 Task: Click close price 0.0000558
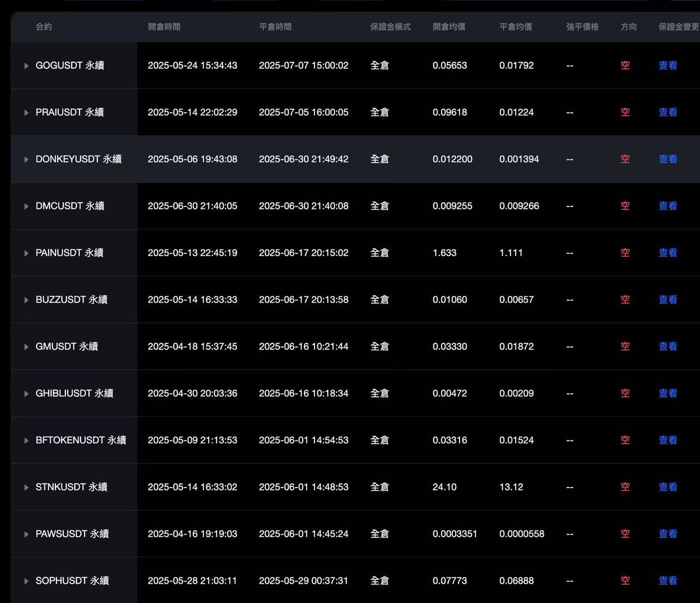pos(521,534)
